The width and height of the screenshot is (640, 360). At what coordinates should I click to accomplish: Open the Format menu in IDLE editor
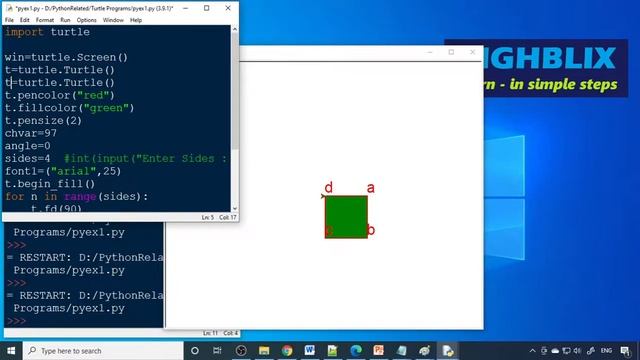tap(44, 20)
